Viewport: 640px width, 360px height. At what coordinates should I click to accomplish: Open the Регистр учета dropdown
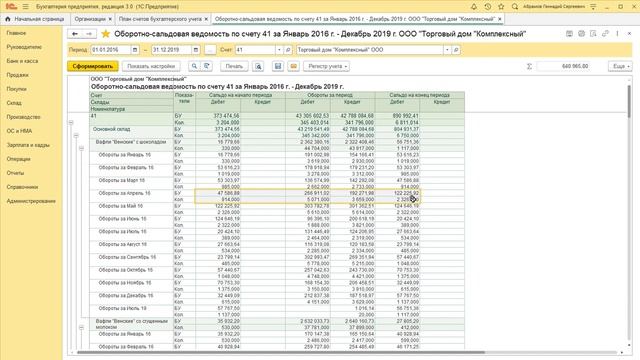pos(327,66)
